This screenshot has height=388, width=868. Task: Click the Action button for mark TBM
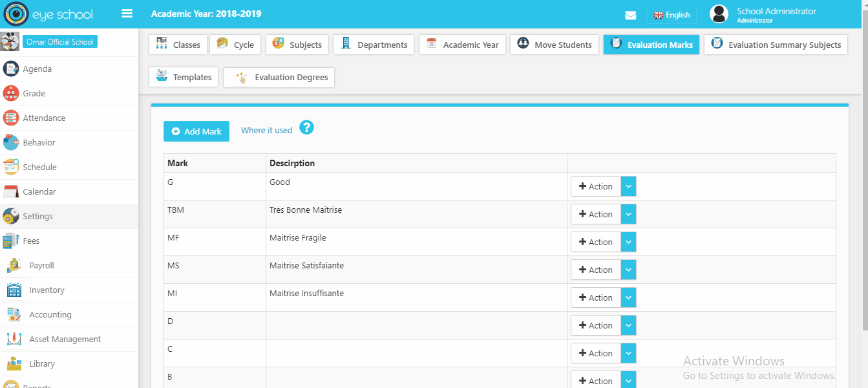pos(595,214)
